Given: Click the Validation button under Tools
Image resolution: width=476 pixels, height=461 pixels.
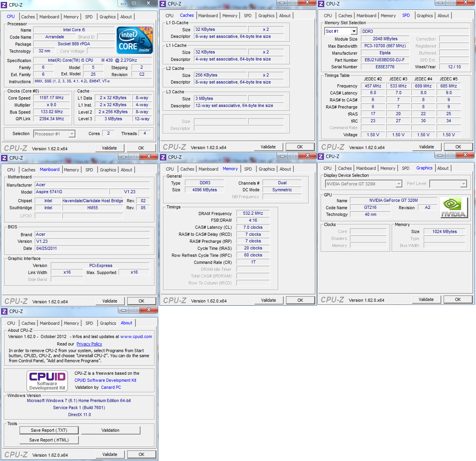Looking at the screenshot, I should point(110,430).
